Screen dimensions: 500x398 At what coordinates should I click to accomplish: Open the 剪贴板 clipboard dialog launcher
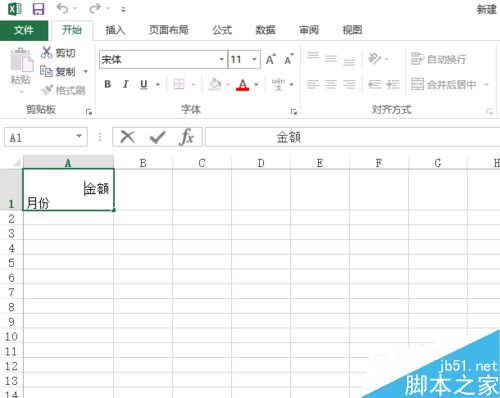[x=89, y=112]
